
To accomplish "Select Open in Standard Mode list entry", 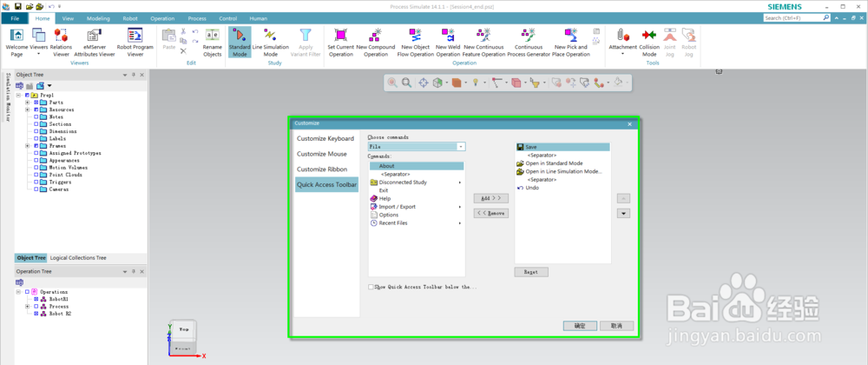I will [563, 163].
